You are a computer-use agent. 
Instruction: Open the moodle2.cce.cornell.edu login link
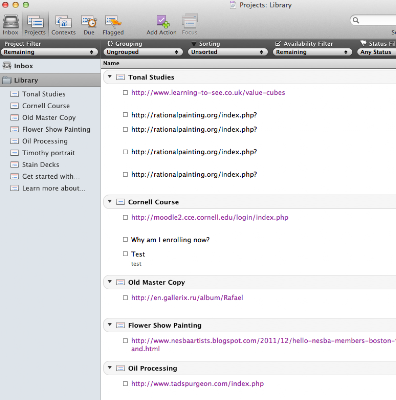210,218
